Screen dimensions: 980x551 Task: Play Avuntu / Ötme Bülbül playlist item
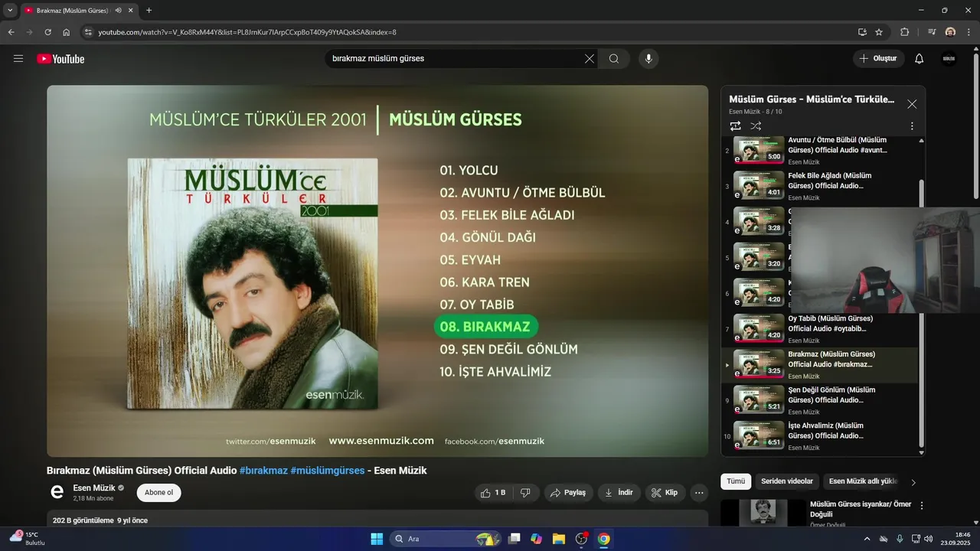click(820, 150)
